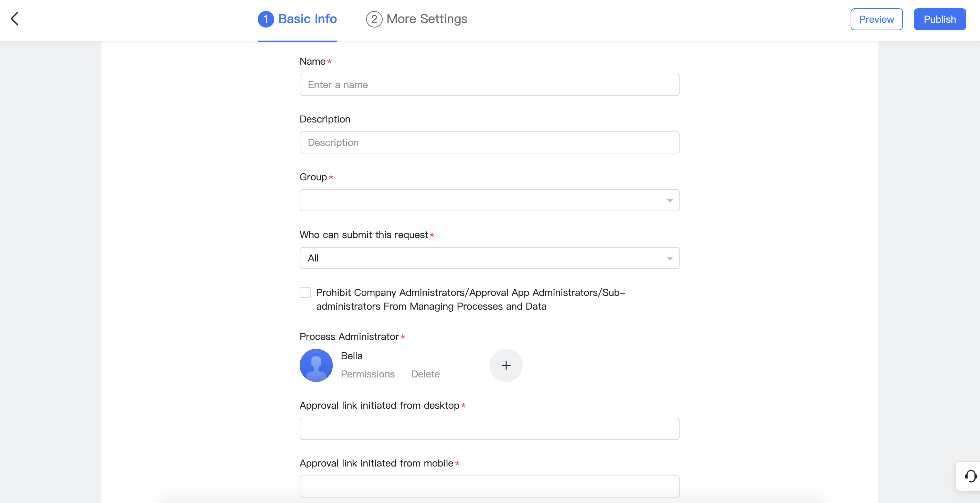Viewport: 980px width, 503px height.
Task: Click Bella's avatar in Process Administrator
Action: [316, 365]
